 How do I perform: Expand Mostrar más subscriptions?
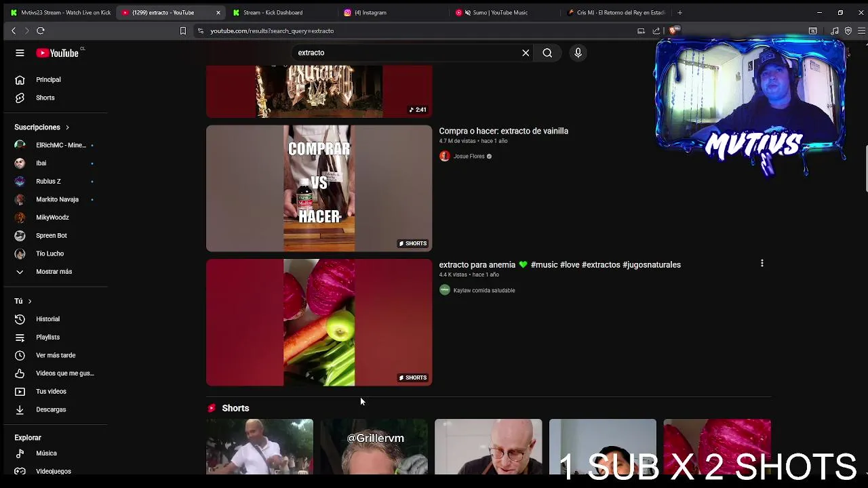(x=54, y=272)
